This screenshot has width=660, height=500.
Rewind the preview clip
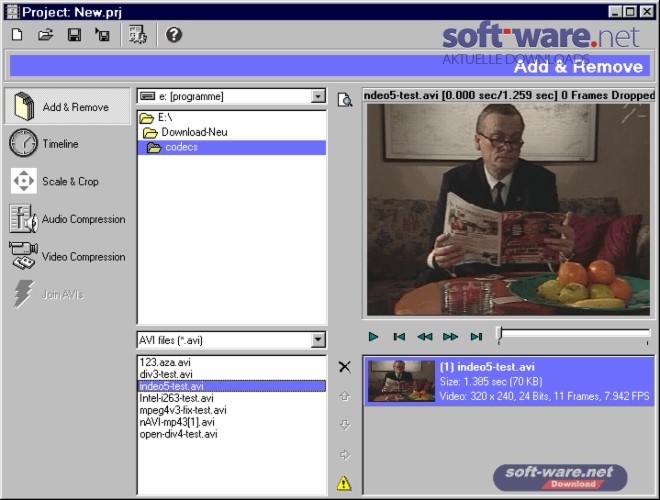(425, 337)
